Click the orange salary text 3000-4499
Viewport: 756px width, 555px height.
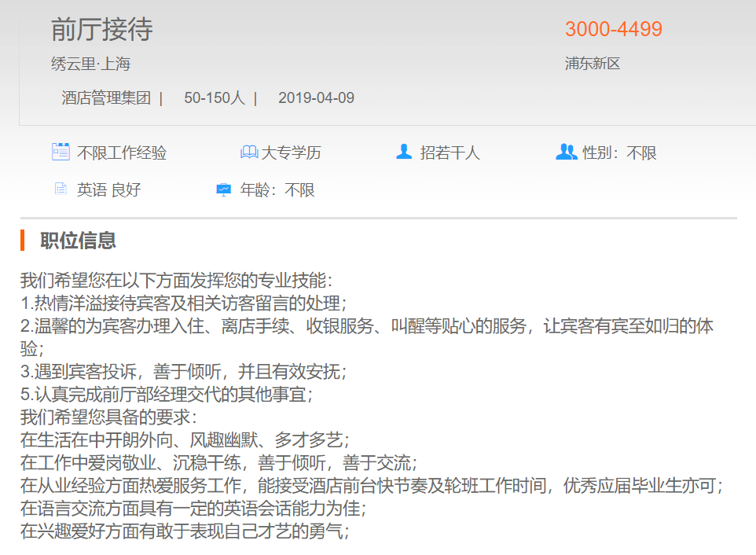[613, 29]
